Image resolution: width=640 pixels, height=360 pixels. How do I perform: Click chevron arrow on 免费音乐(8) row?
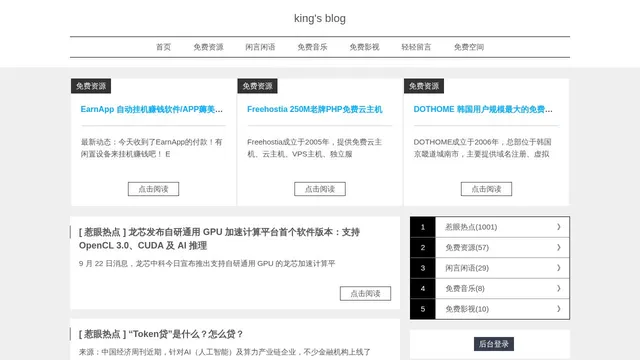[x=559, y=288]
